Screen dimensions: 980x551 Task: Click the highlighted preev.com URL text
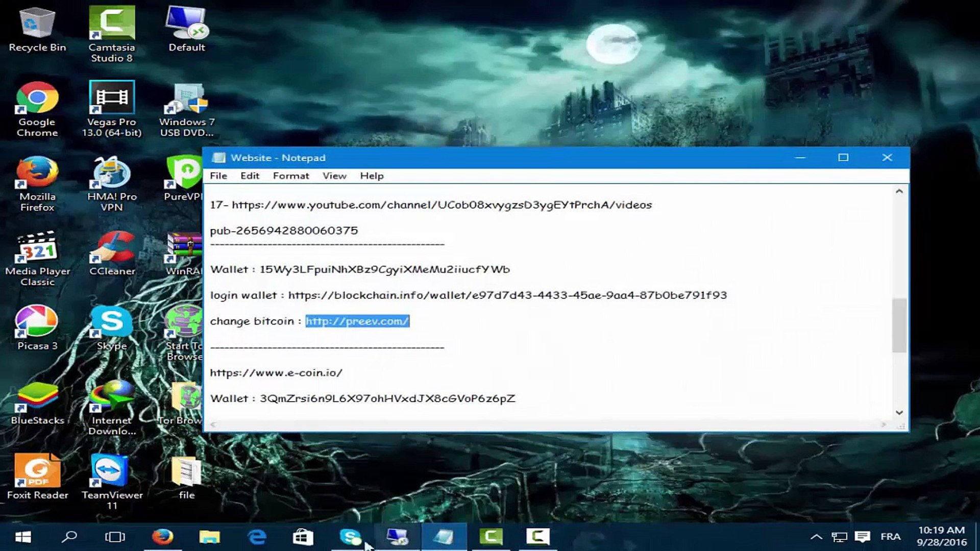pyautogui.click(x=357, y=321)
